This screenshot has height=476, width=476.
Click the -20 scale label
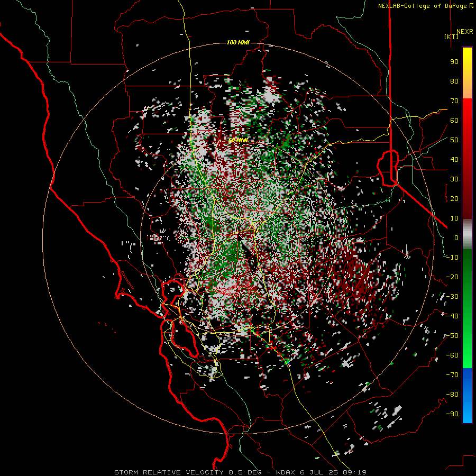[x=452, y=277]
